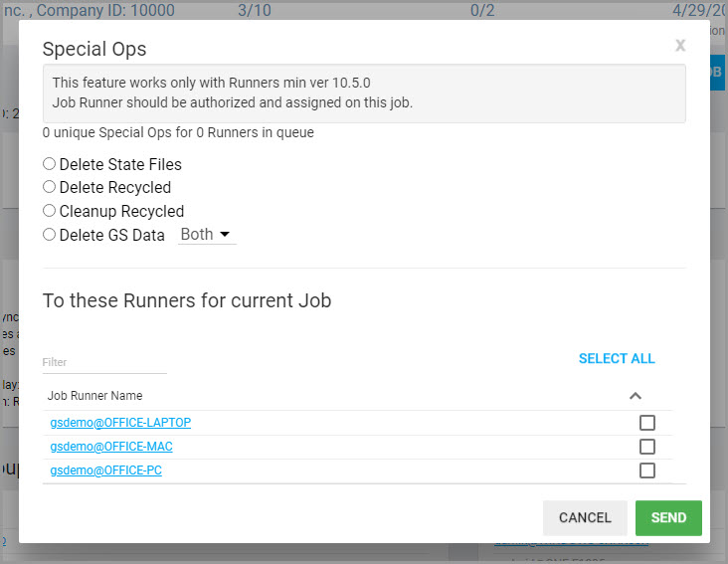Image resolution: width=728 pixels, height=564 pixels.
Task: Click the Runners min version info banner
Action: [x=364, y=93]
